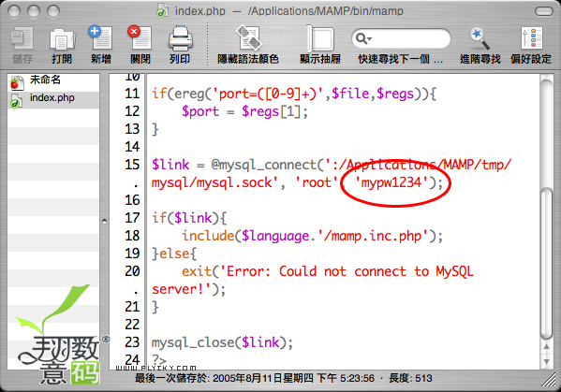Click the 長度: 513 status text
This screenshot has width=561, height=392.
[410, 378]
